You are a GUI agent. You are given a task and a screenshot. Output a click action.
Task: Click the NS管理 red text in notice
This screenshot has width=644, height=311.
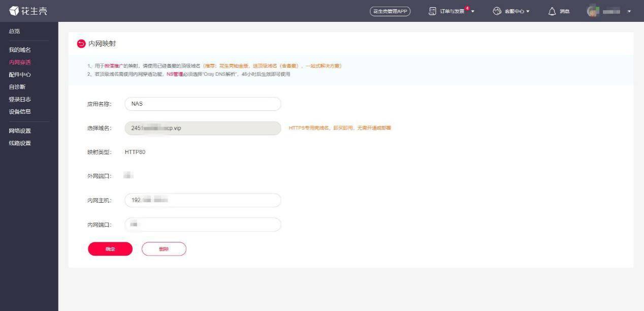pos(174,74)
